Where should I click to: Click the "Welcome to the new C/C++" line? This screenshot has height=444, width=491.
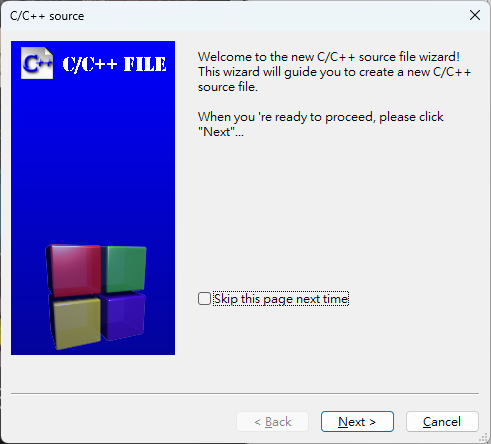click(x=329, y=57)
